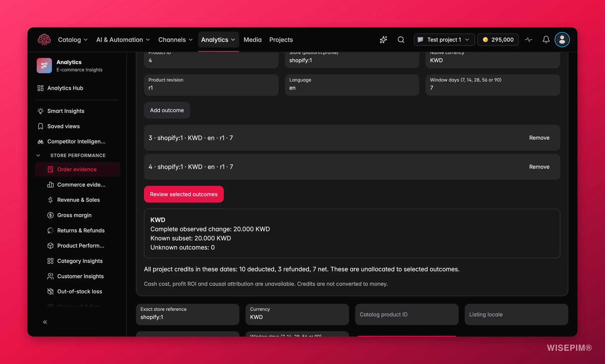Expand the Catalog dropdown menu

click(73, 40)
